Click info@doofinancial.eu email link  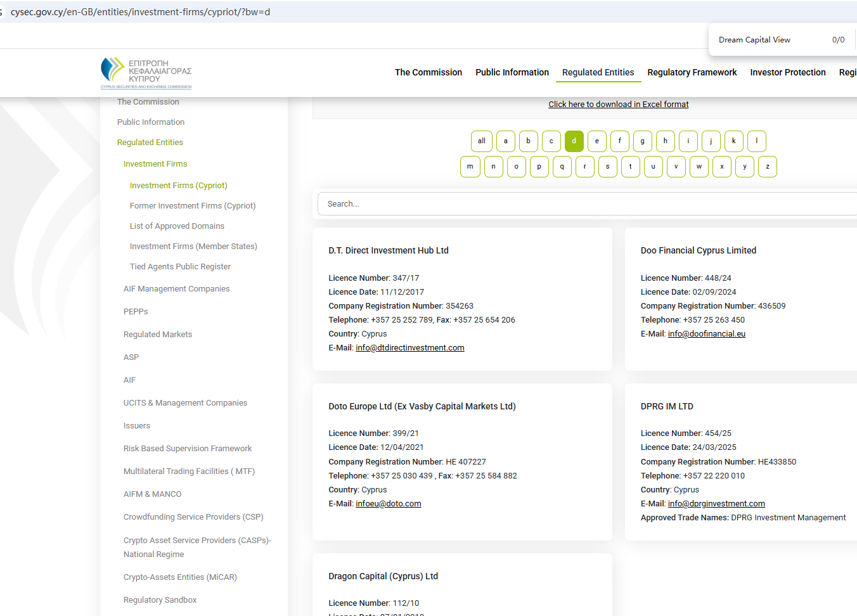(x=706, y=334)
